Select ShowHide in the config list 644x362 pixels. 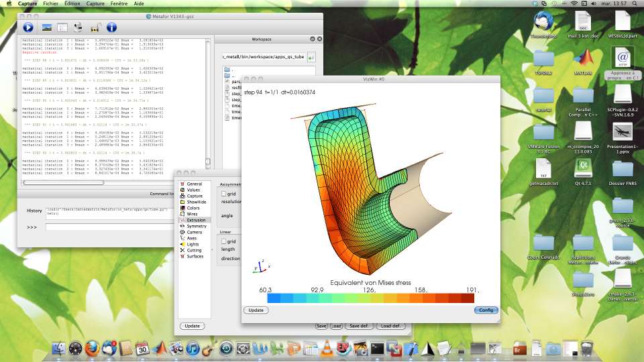pyautogui.click(x=196, y=202)
